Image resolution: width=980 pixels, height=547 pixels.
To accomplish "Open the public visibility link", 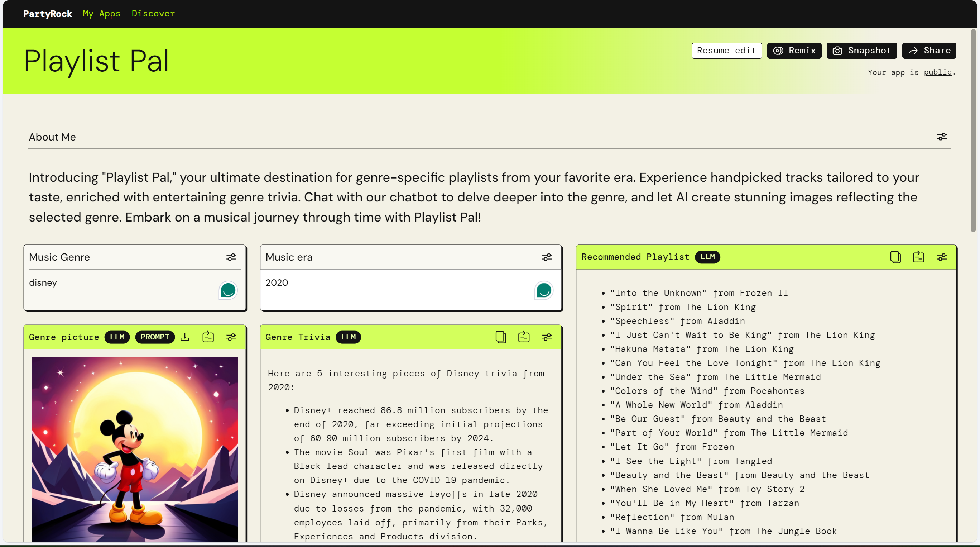I will click(x=937, y=72).
